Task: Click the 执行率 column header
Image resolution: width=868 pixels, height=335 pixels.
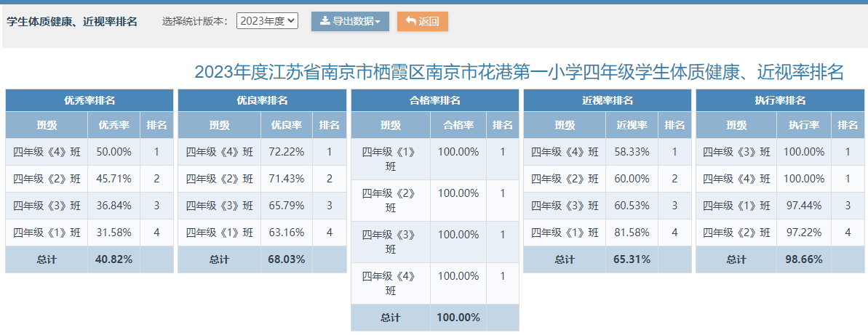Action: (x=805, y=125)
